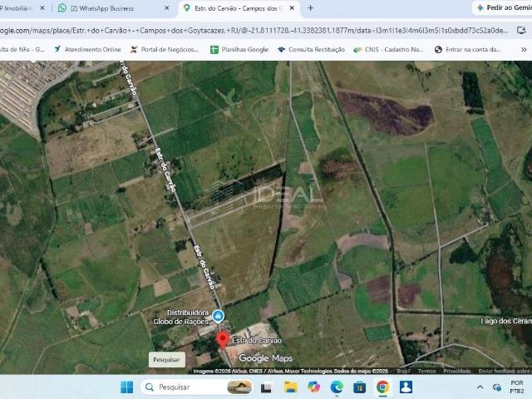Screen dimensions: 532x399
Task: Open the CNIS - Cadastro Na... bookmark
Action: tap(389, 50)
